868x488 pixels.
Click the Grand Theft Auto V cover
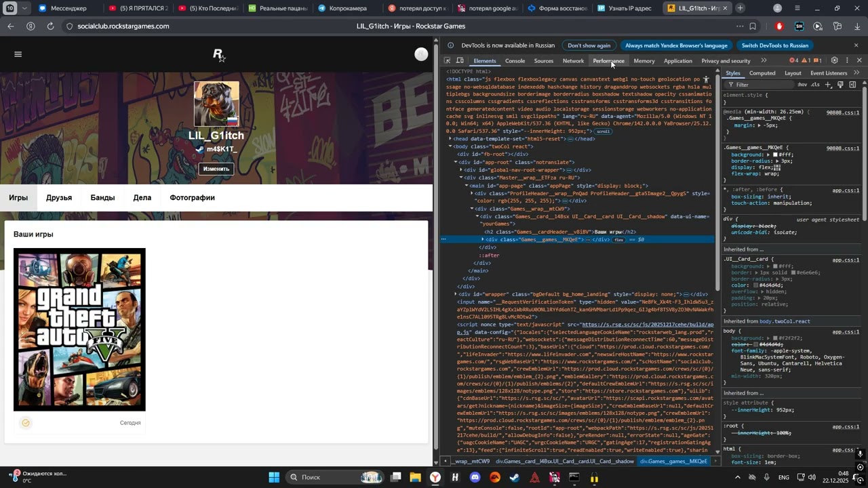(x=79, y=329)
